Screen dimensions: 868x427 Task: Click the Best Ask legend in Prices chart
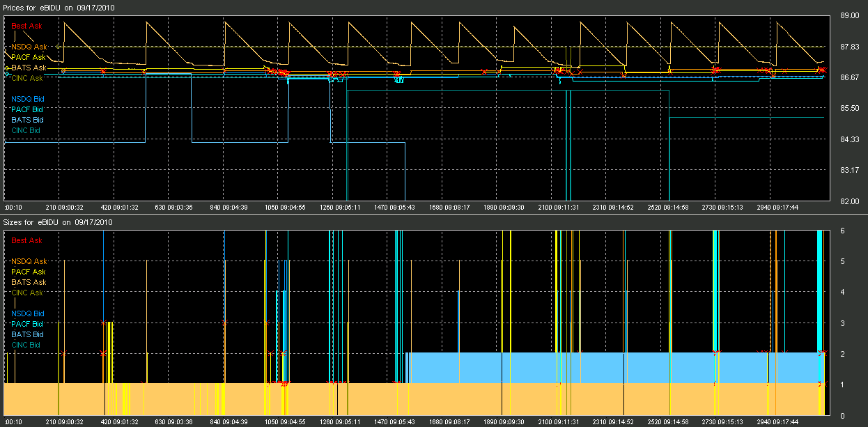[x=27, y=26]
